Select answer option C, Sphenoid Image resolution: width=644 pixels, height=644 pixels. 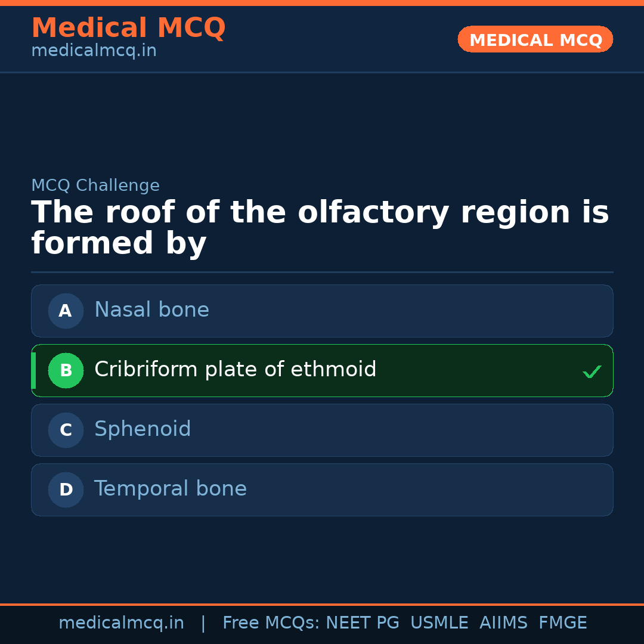(x=322, y=430)
